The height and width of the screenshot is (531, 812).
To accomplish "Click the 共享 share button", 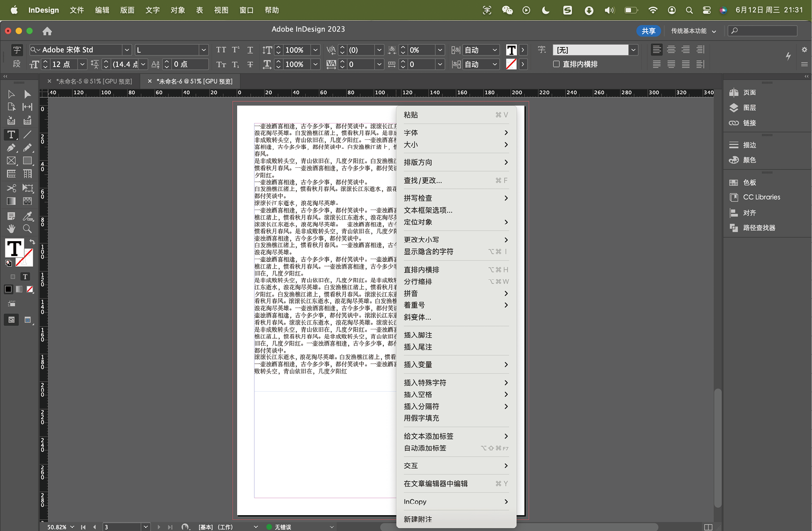I will [x=648, y=31].
